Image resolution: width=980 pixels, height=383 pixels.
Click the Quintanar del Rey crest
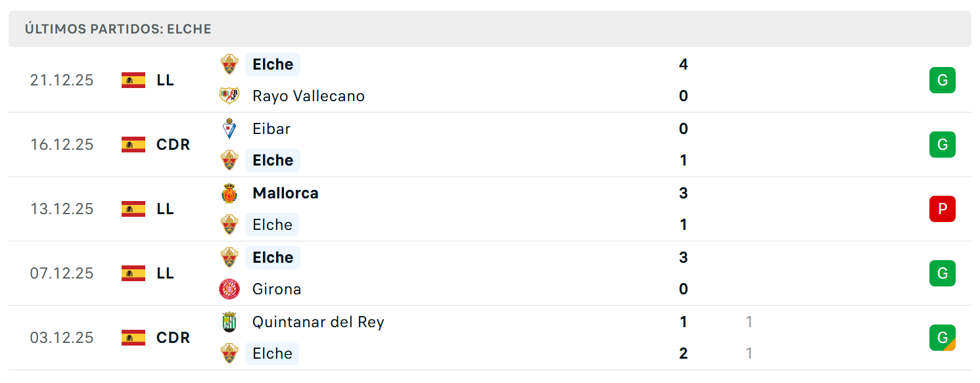coord(229,322)
